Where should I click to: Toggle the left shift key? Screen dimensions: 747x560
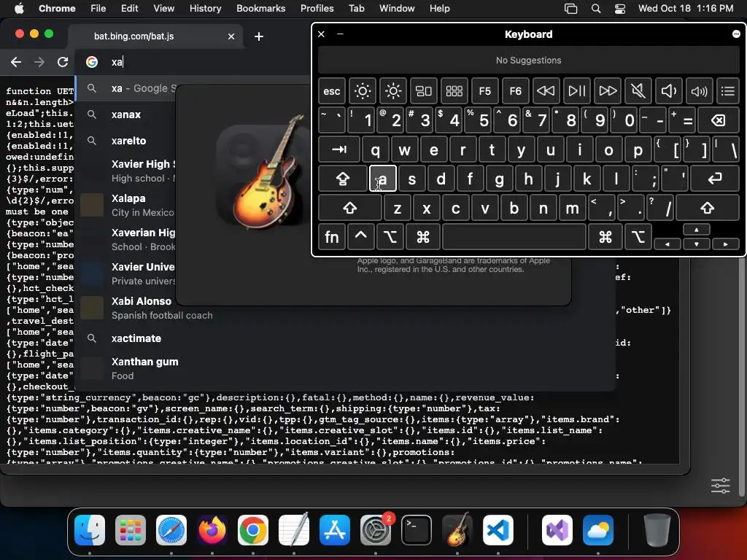[349, 208]
